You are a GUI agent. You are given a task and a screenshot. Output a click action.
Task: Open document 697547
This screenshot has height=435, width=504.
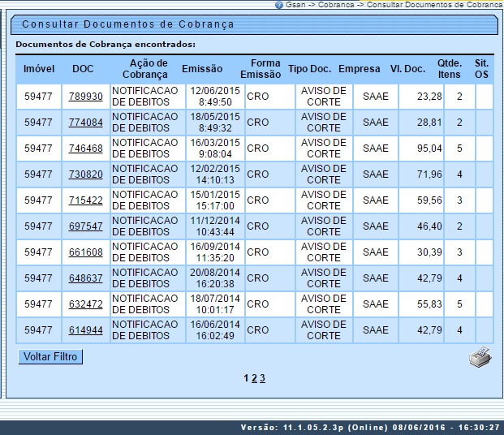tap(86, 226)
